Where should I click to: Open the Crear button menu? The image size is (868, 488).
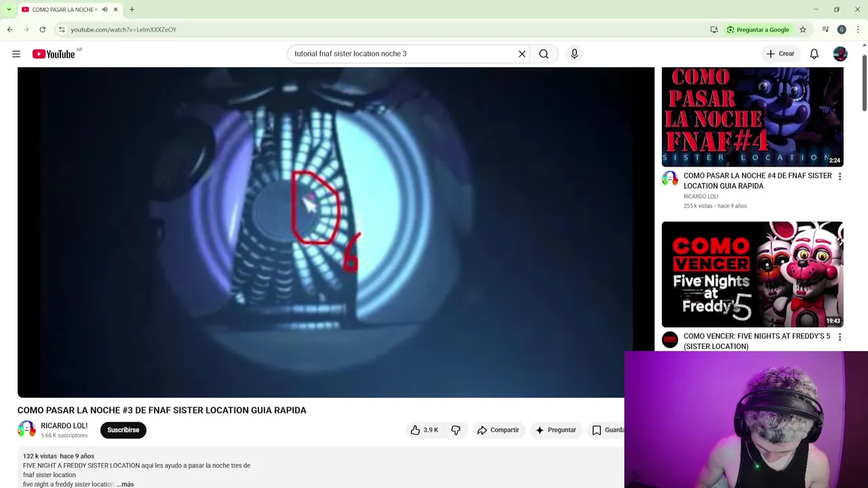click(x=780, y=54)
